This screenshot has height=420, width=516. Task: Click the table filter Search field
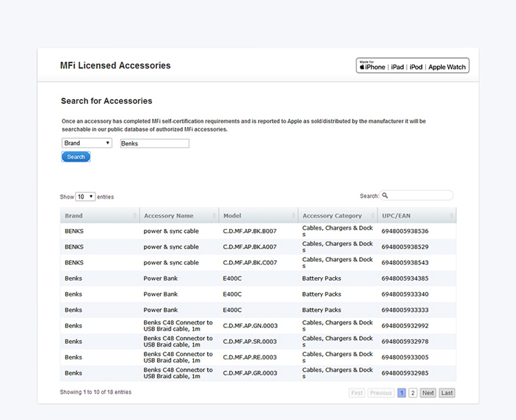[416, 195]
